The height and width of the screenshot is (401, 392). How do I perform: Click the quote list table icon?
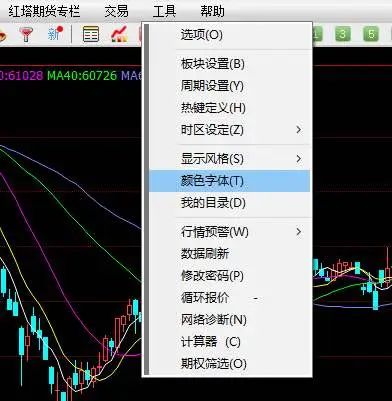91,34
